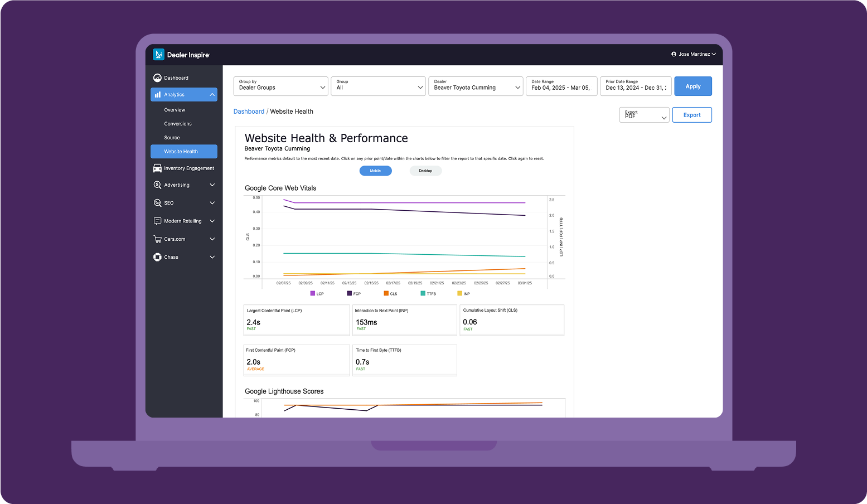Open the Jose Martinez user menu
Image resolution: width=867 pixels, height=504 pixels.
point(694,54)
